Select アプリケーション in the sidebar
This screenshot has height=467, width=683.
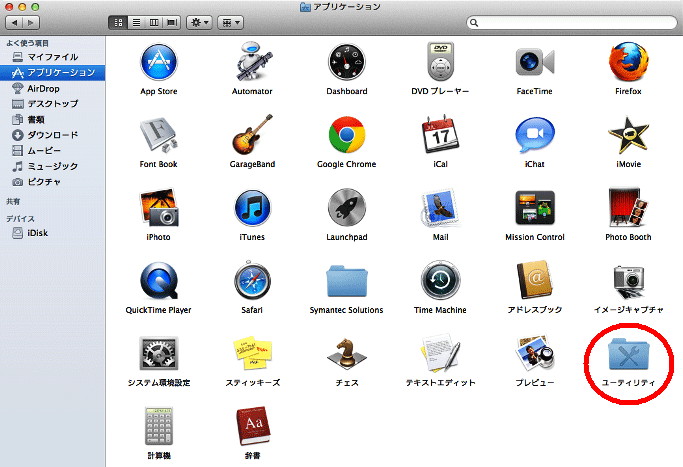52,72
